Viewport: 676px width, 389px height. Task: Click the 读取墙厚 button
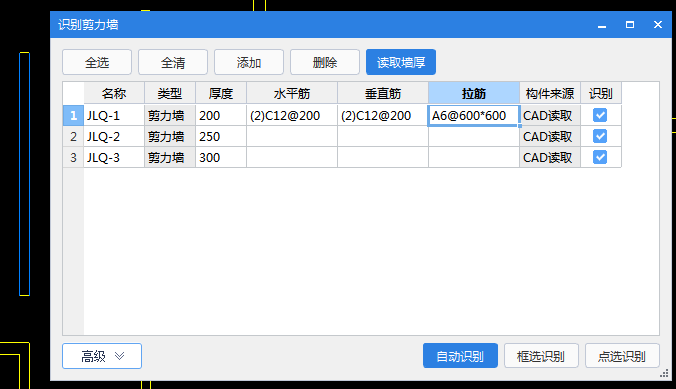click(401, 62)
